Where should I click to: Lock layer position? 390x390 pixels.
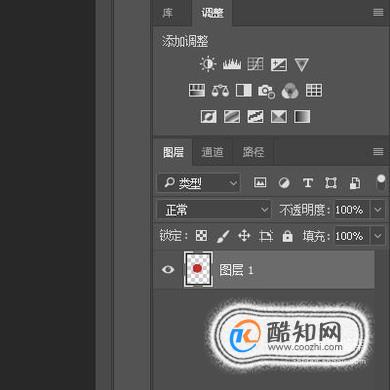(x=244, y=236)
